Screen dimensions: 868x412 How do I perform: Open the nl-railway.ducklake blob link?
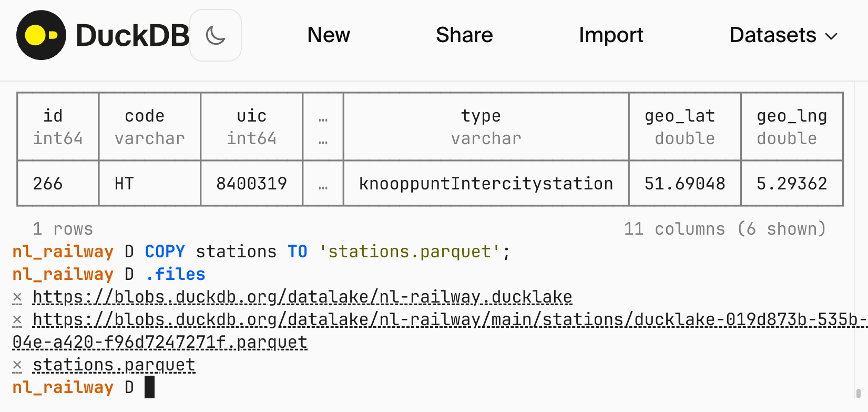click(302, 297)
